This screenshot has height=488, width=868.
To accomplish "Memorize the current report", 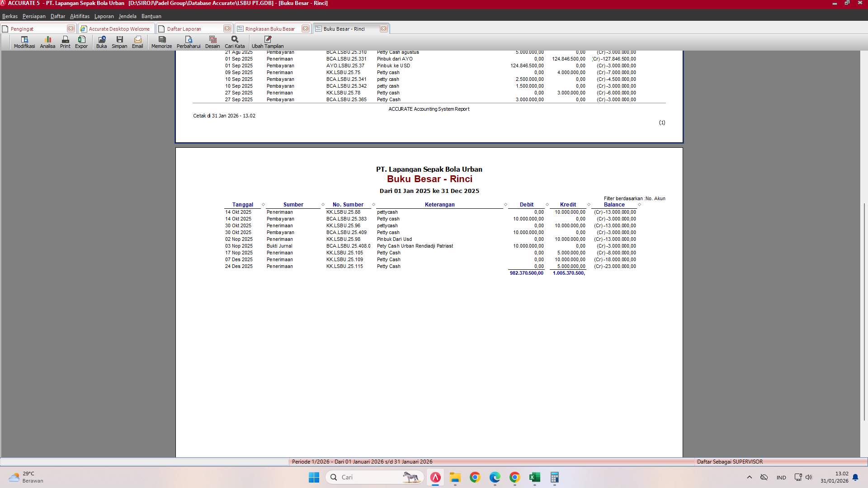I will (161, 42).
